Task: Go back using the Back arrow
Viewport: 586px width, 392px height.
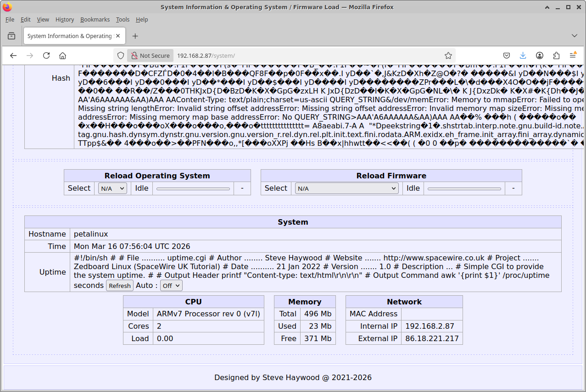Action: click(13, 55)
